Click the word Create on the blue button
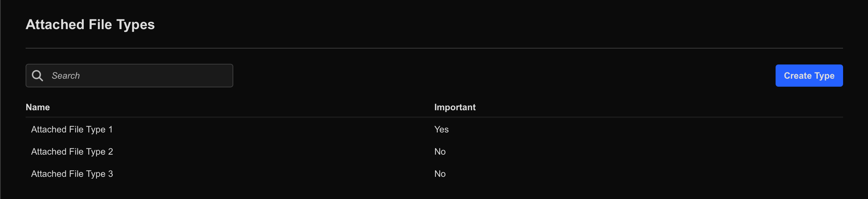 pos(798,76)
